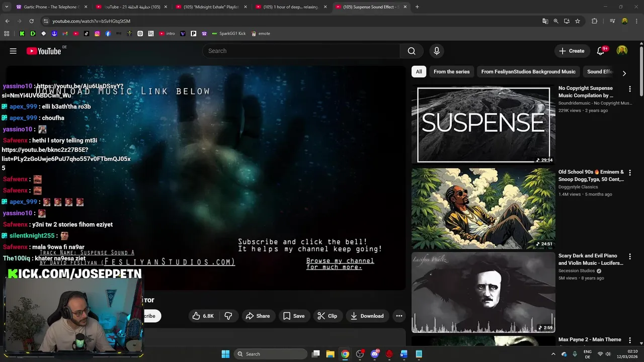Bookmark this page with the star

click(578, 21)
